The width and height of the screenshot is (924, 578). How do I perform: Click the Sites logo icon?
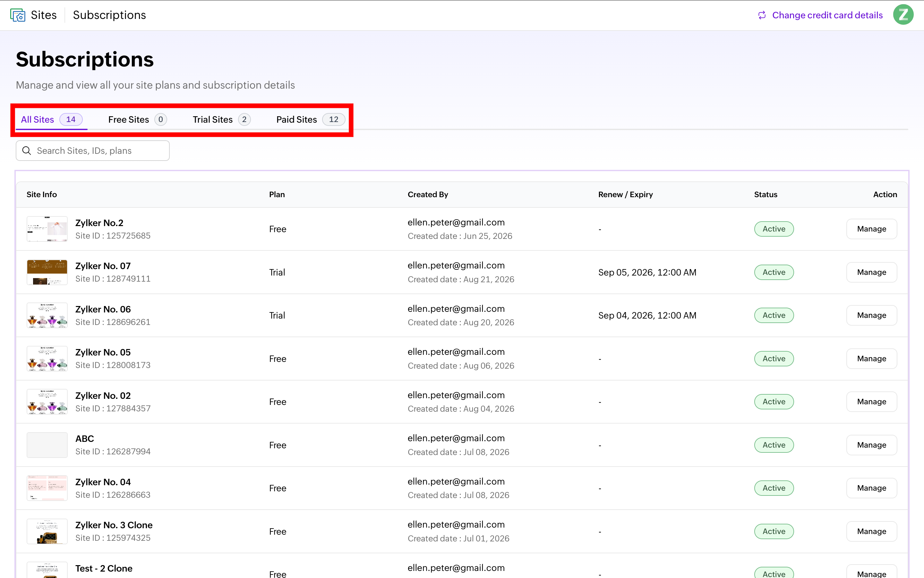coord(18,15)
